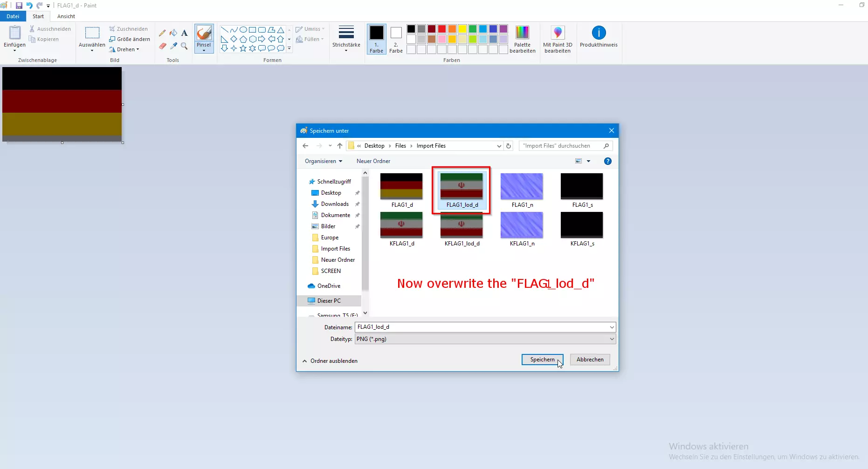Click the Redo arrow in quick access toolbar
This screenshot has height=469, width=868.
coord(39,6)
